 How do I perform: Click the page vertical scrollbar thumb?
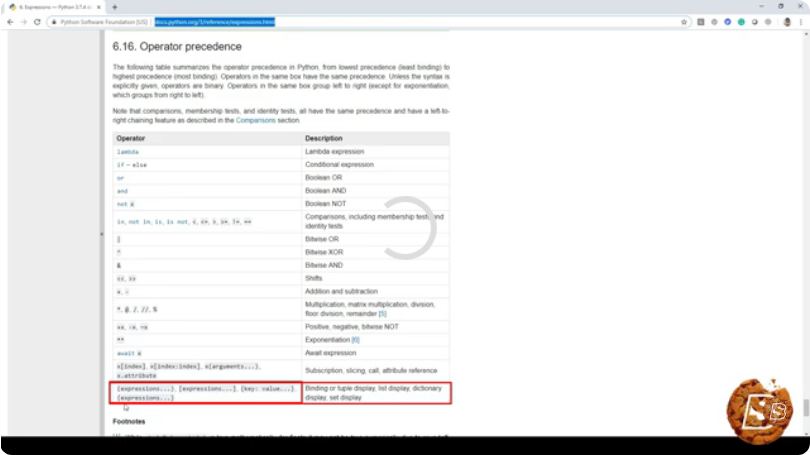click(x=805, y=407)
